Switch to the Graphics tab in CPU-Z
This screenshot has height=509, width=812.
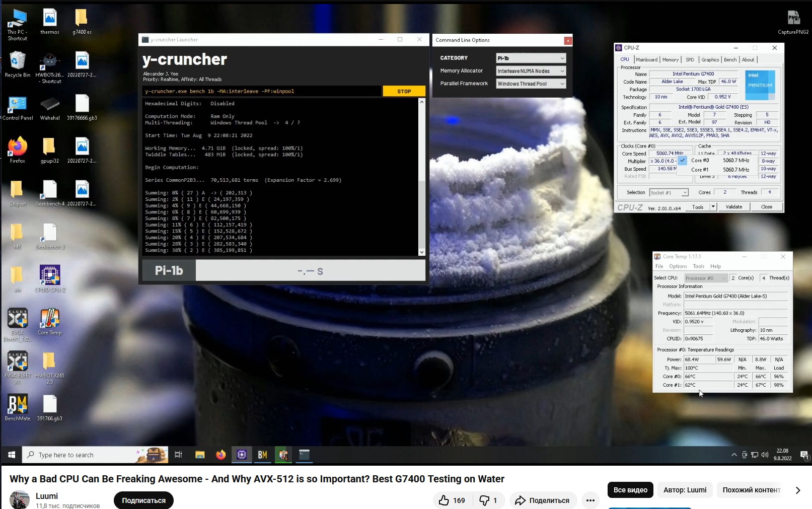click(710, 59)
